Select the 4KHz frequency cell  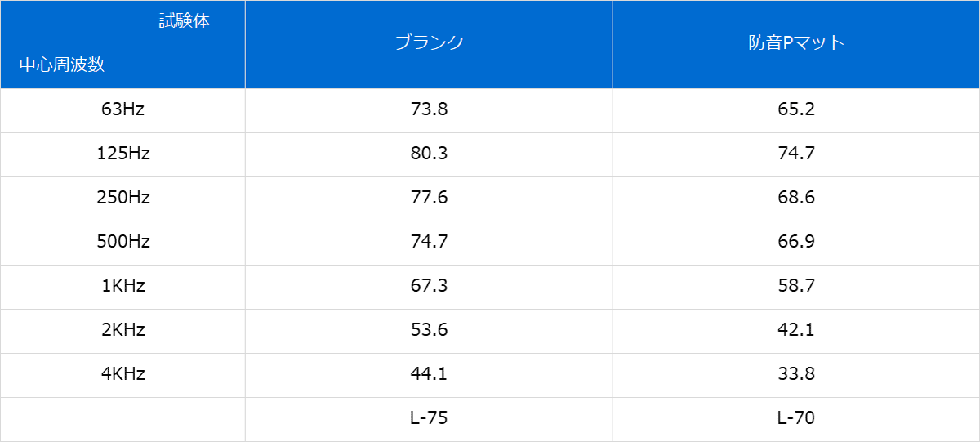click(x=122, y=374)
